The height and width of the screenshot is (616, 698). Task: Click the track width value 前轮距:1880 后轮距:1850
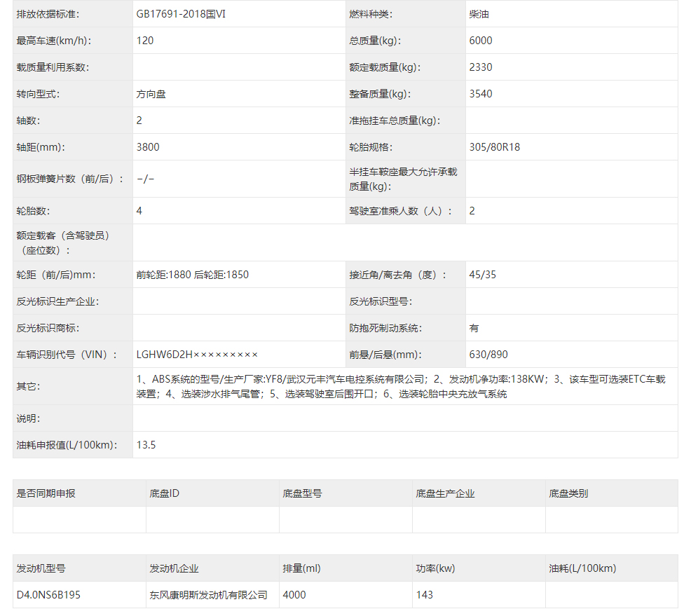[193, 275]
